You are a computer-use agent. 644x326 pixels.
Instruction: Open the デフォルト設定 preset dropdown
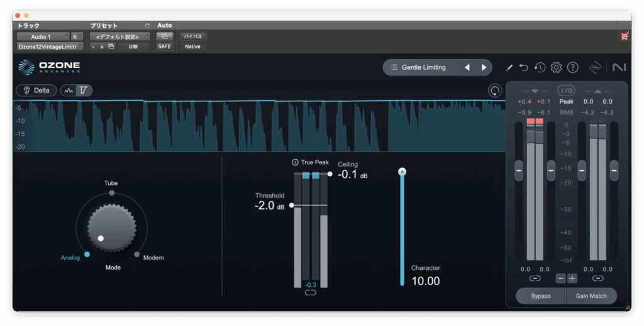(119, 37)
